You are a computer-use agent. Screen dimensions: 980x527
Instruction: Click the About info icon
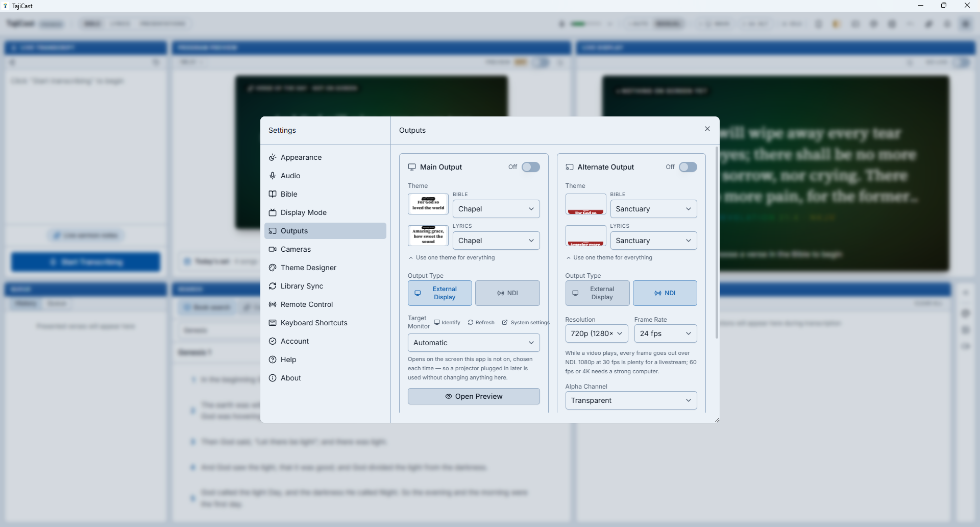click(x=273, y=378)
